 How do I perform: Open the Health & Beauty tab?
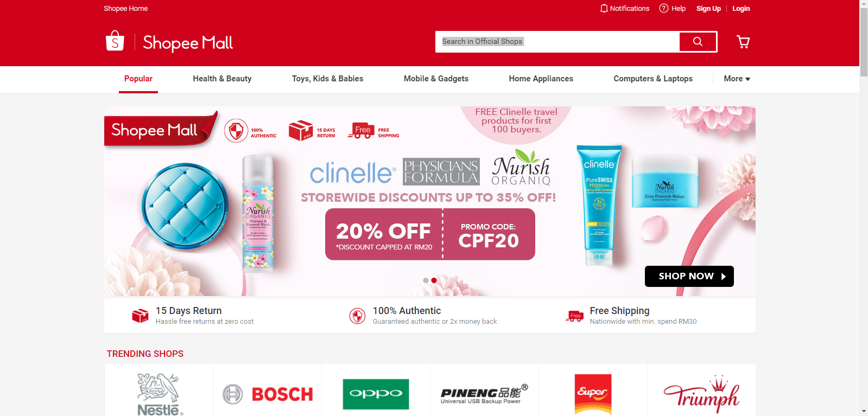(x=222, y=79)
